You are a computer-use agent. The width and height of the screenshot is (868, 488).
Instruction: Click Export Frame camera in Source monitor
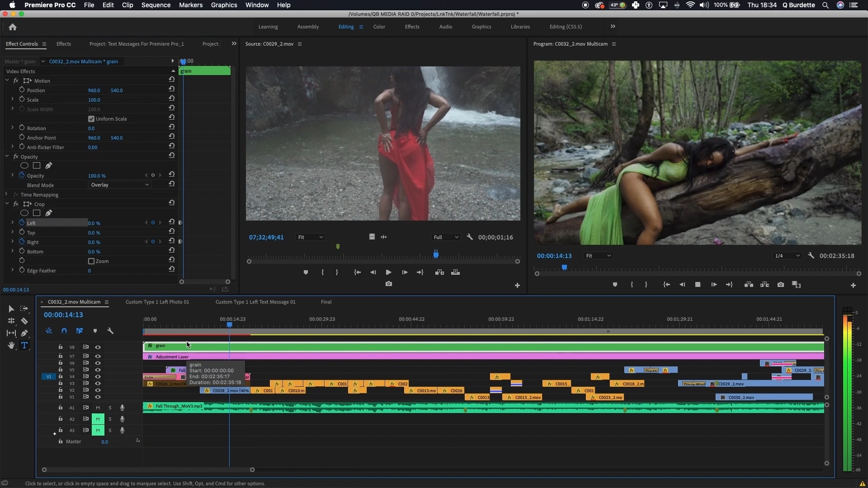389,284
